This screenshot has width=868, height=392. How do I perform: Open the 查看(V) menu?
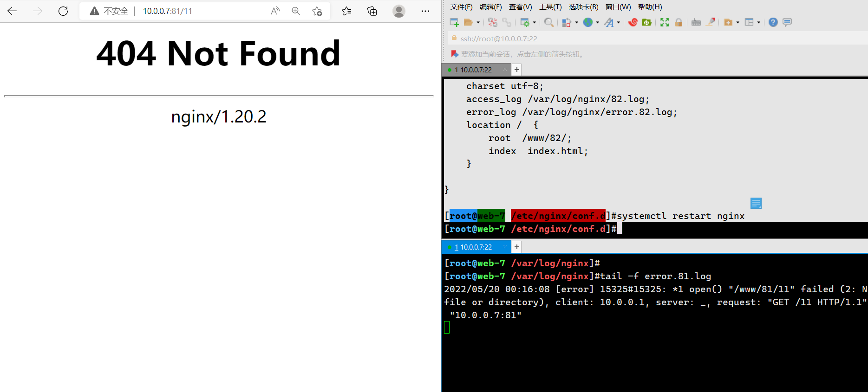pos(521,7)
